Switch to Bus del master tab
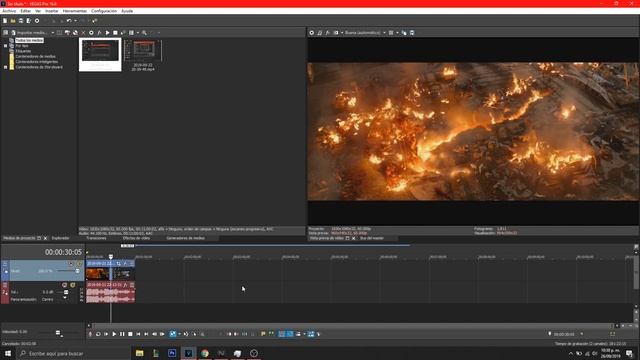Screen dimensions: 640x360 tap(371, 238)
